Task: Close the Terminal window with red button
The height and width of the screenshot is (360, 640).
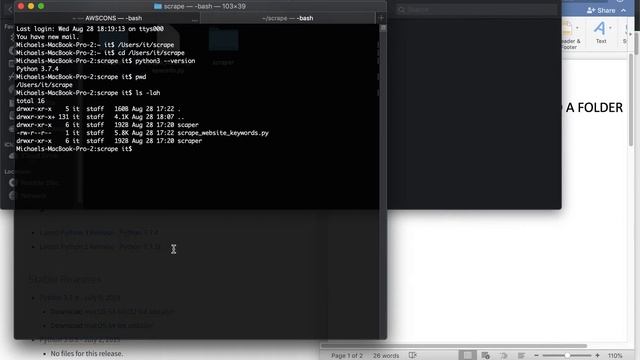Action: [21, 6]
